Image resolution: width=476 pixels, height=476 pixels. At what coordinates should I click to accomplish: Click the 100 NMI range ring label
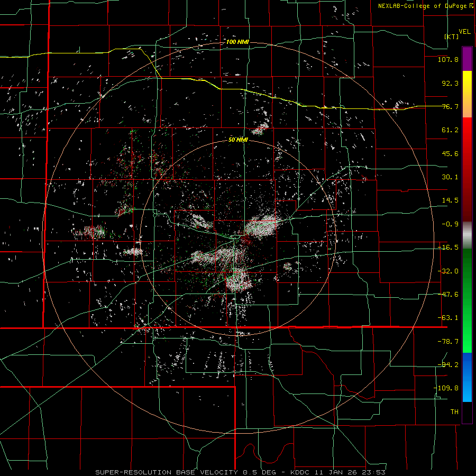pyautogui.click(x=237, y=42)
